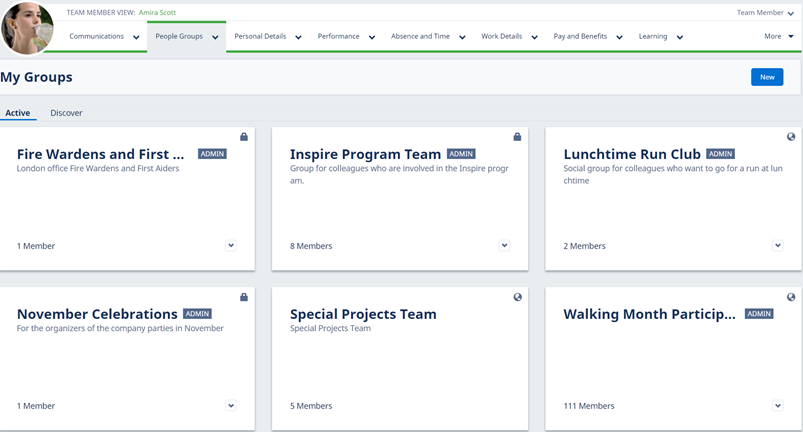Open the Team Member role dropdown
This screenshot has width=803, height=432.
(765, 13)
